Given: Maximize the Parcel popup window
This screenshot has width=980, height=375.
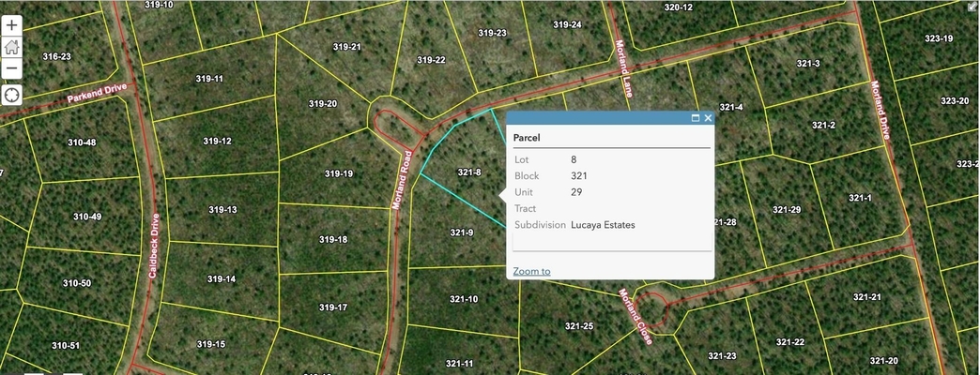Looking at the screenshot, I should pos(696,118).
